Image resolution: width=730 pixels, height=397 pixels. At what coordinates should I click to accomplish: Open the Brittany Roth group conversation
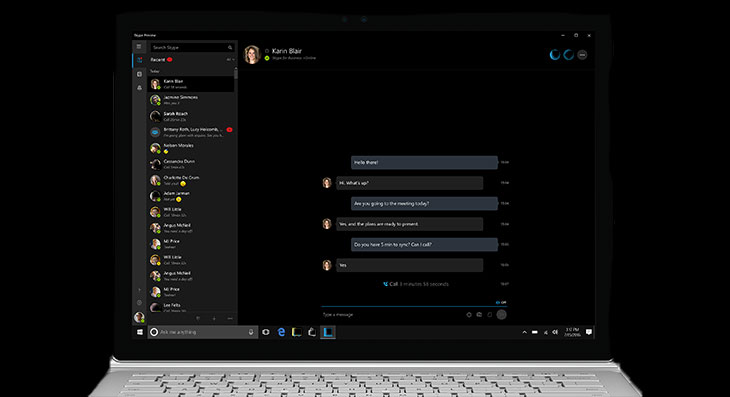pos(191,132)
